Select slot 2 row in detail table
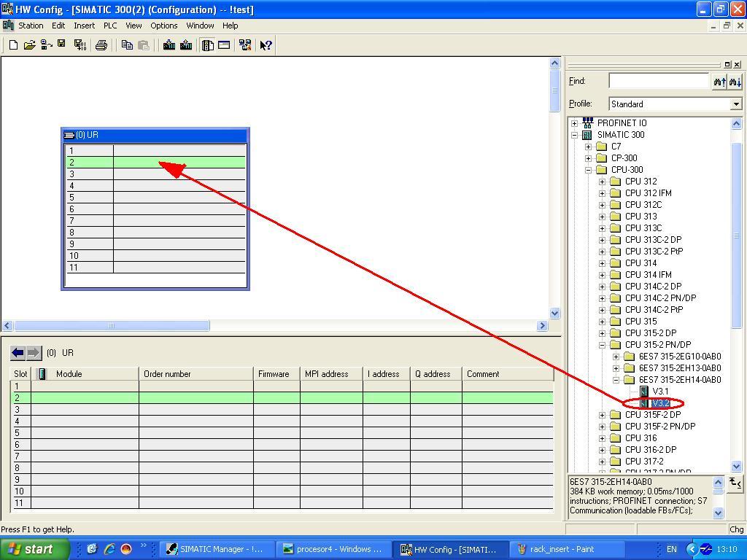This screenshot has height=560, width=747. point(282,397)
